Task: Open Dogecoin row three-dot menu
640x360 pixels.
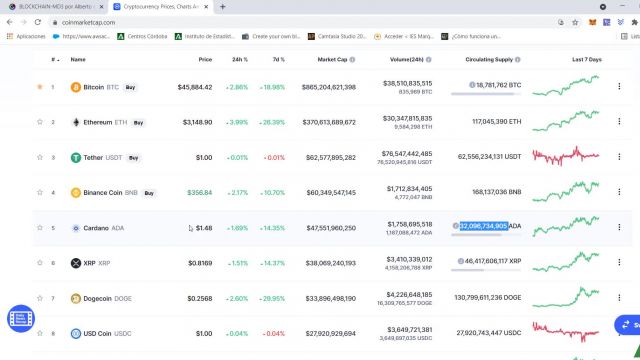Action: (x=619, y=298)
